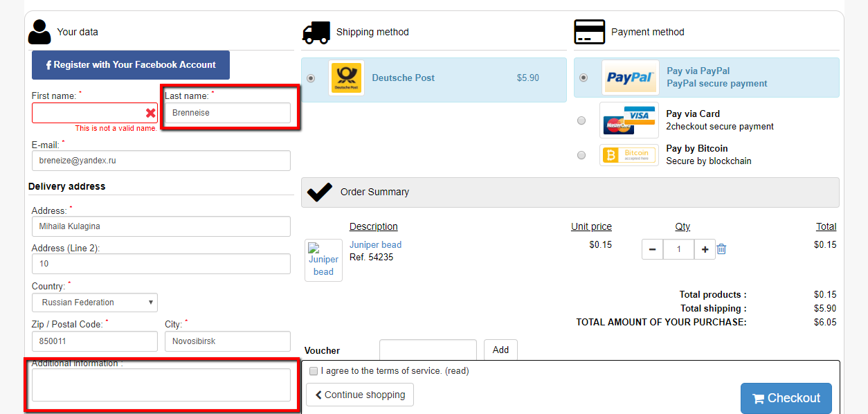Image resolution: width=868 pixels, height=414 pixels.
Task: Decrease quantity with the minus button
Action: pos(652,249)
